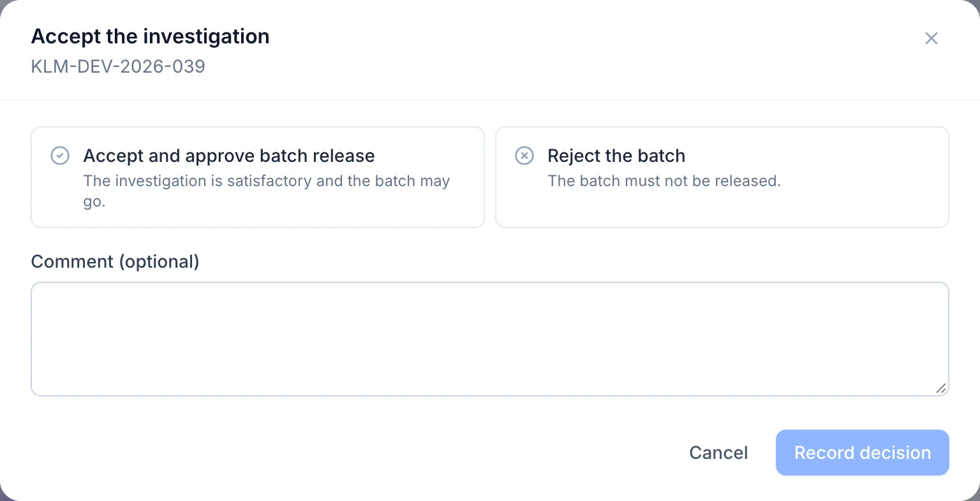Select the Reject the batch option
The height and width of the screenshot is (501, 980).
pos(722,177)
